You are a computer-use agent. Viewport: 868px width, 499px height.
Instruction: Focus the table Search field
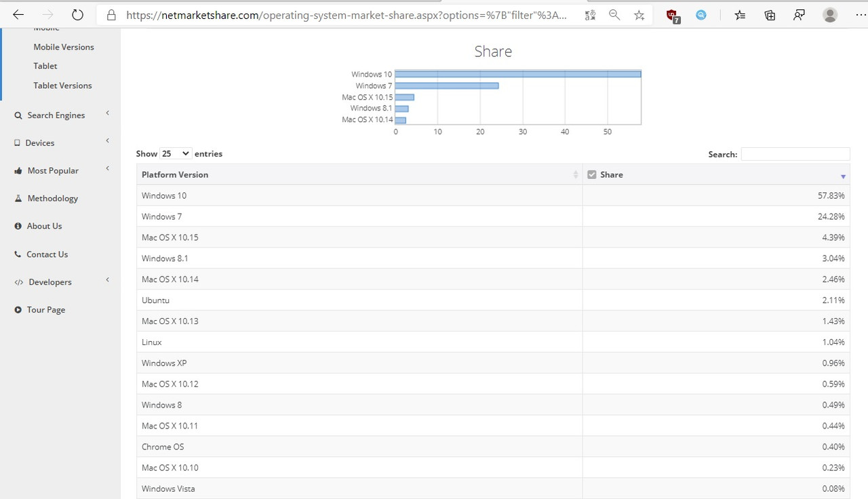(x=795, y=154)
